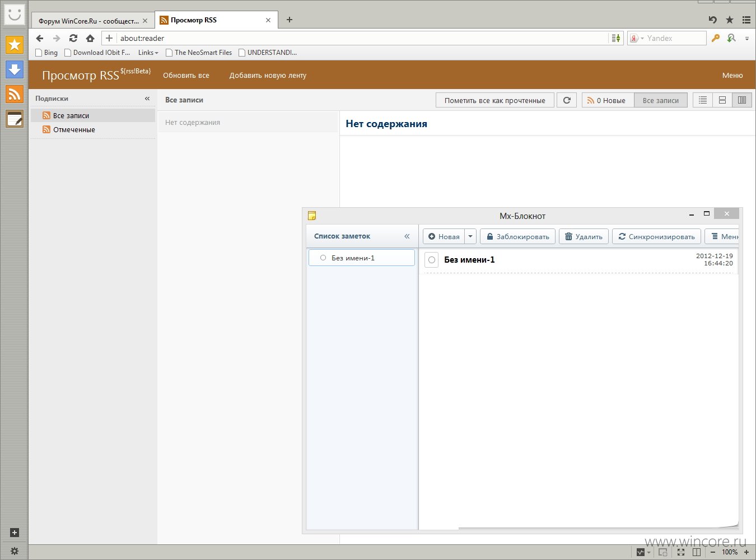756x560 pixels.
Task: Click the magnifier with green arrow icon
Action: pyautogui.click(x=731, y=38)
